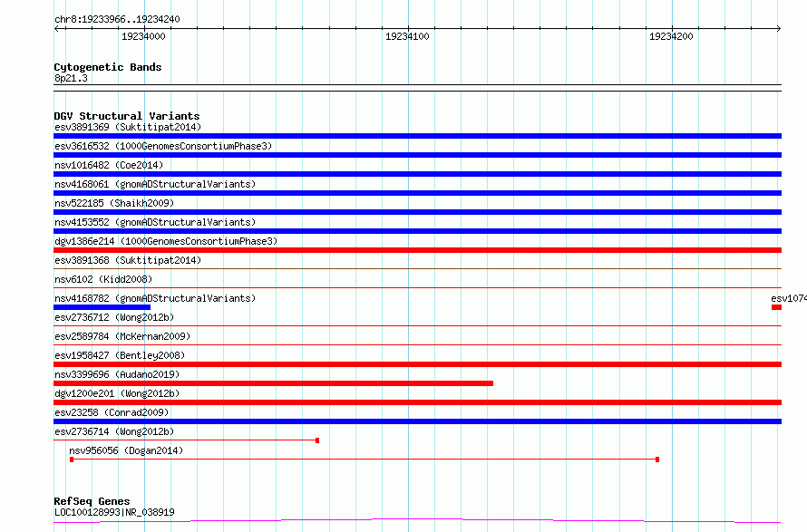Image resolution: width=807 pixels, height=532 pixels.
Task: Click the 19234200 ruler position
Action: pyautogui.click(x=671, y=36)
